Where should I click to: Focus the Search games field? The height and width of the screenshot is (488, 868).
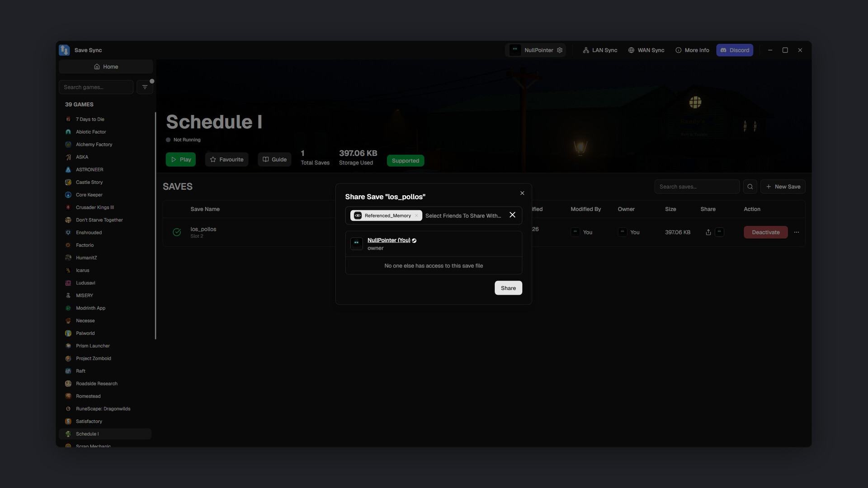coord(96,87)
